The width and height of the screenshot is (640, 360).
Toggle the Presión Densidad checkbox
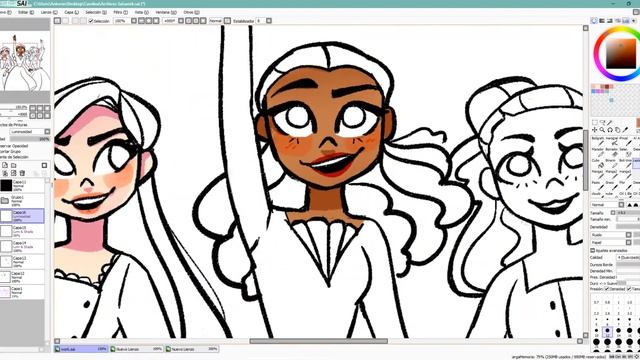coord(607,289)
